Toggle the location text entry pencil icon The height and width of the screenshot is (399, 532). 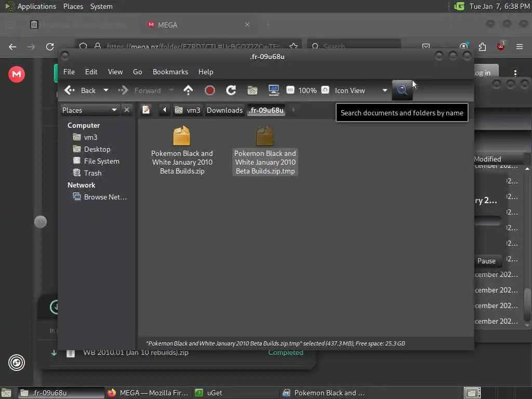(146, 110)
